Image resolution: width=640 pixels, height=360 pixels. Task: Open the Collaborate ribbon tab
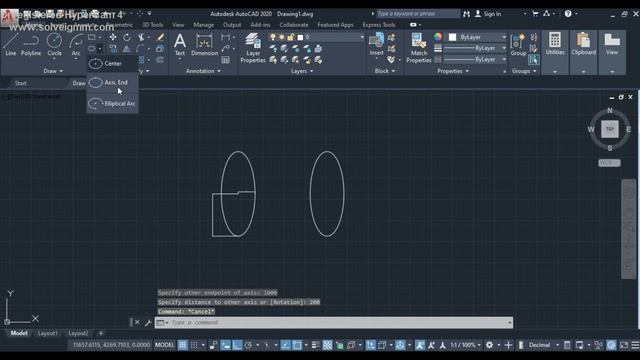click(294, 25)
